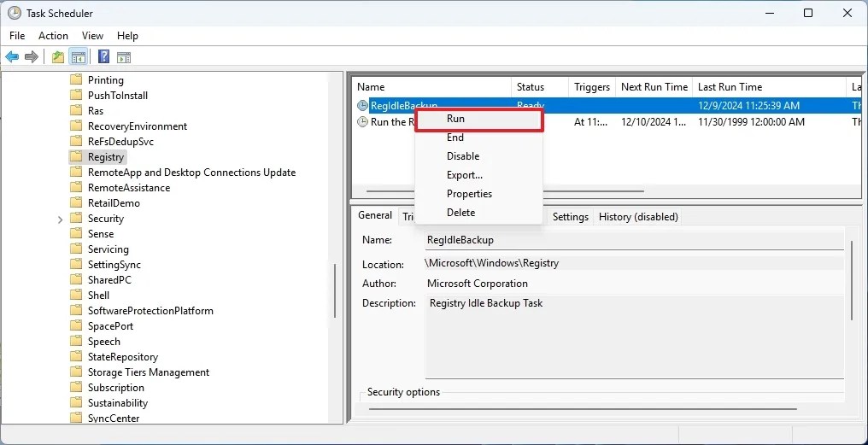This screenshot has height=445, width=868.
Task: Choose Delete from the context menu
Action: click(x=479, y=213)
